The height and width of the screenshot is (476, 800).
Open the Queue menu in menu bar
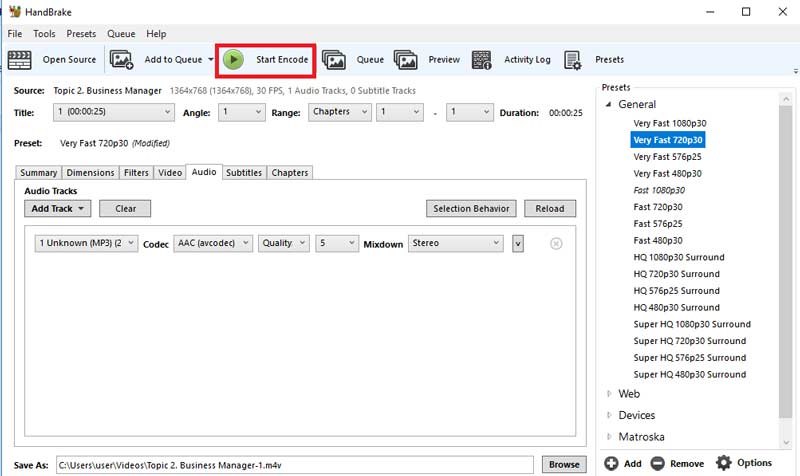[x=121, y=34]
